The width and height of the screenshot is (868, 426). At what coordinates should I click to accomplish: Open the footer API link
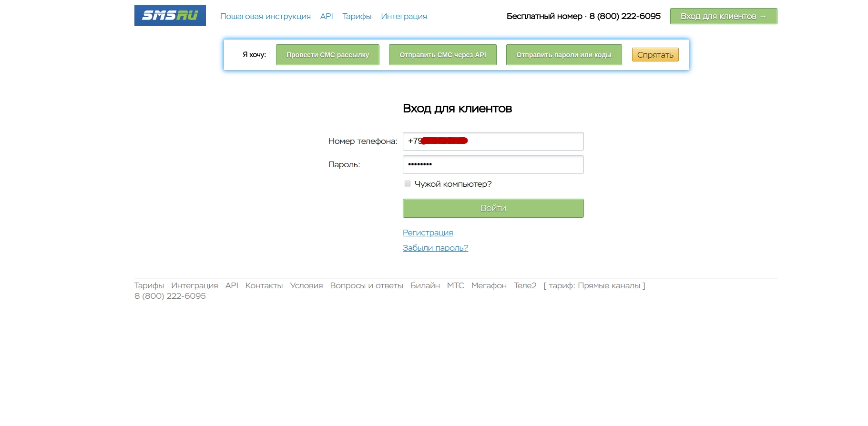[232, 285]
